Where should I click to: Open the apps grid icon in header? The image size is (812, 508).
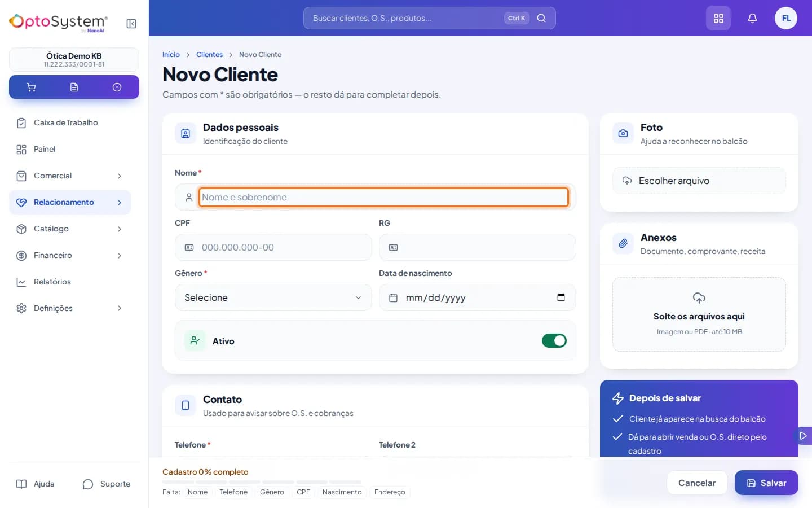(x=718, y=18)
